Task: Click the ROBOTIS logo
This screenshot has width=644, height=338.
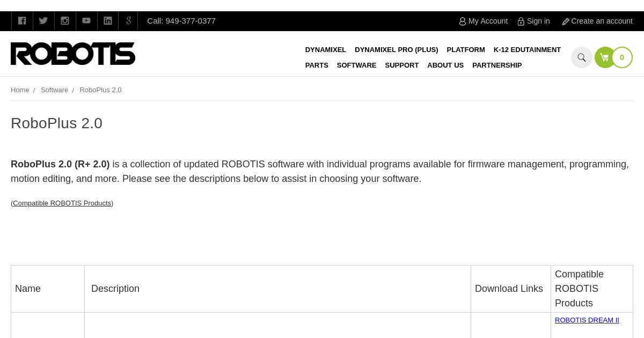Action: (x=73, y=54)
